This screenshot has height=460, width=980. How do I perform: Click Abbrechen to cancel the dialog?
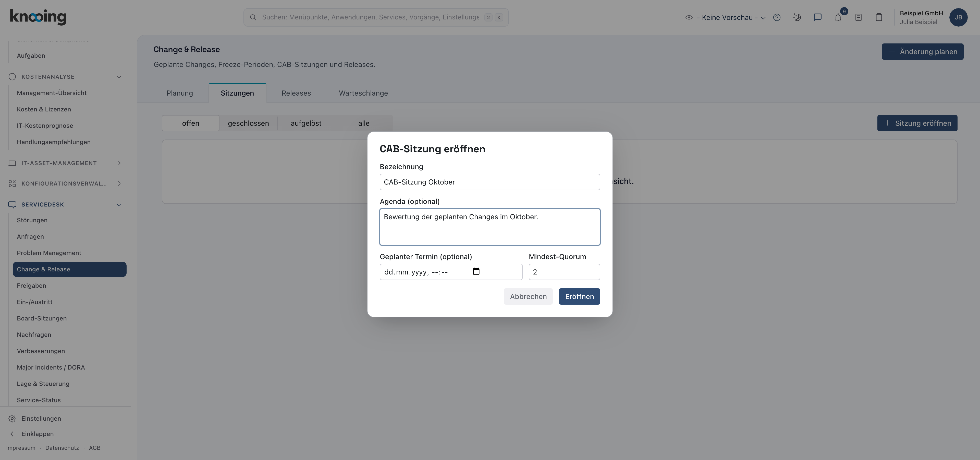pos(528,296)
